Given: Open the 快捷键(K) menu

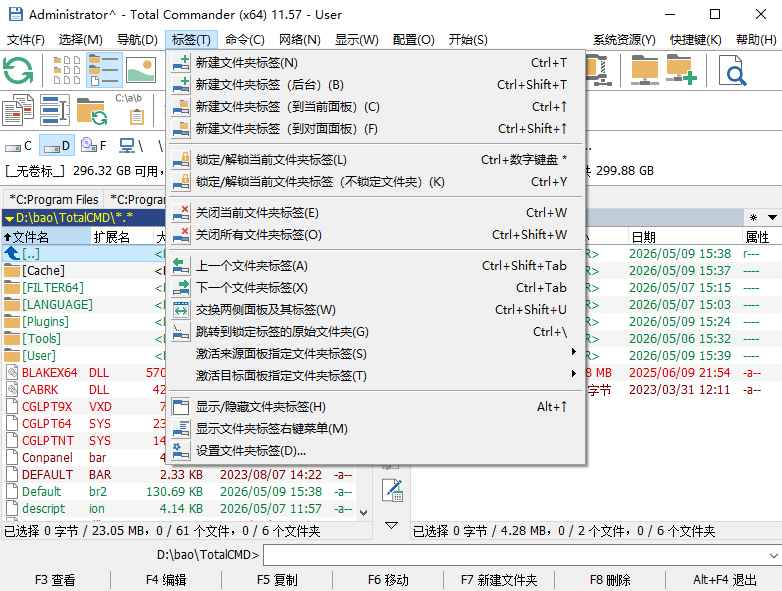Looking at the screenshot, I should [x=695, y=39].
